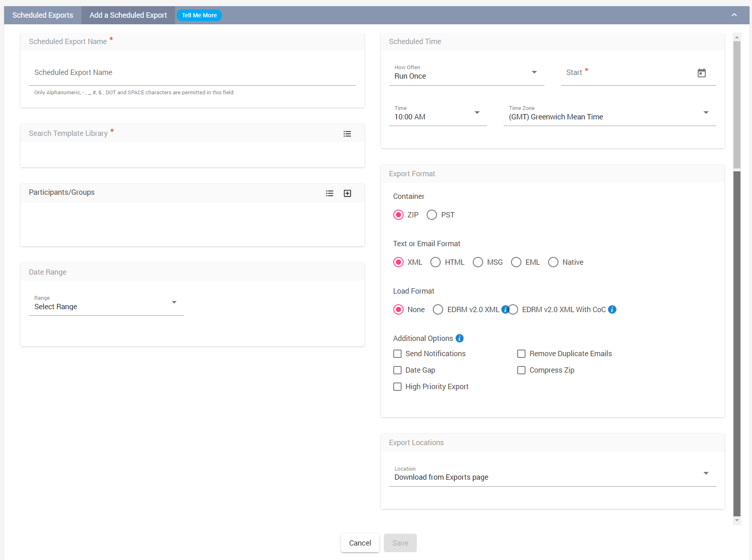Open Search Template Library list icon
This screenshot has height=560, width=752.
347,134
